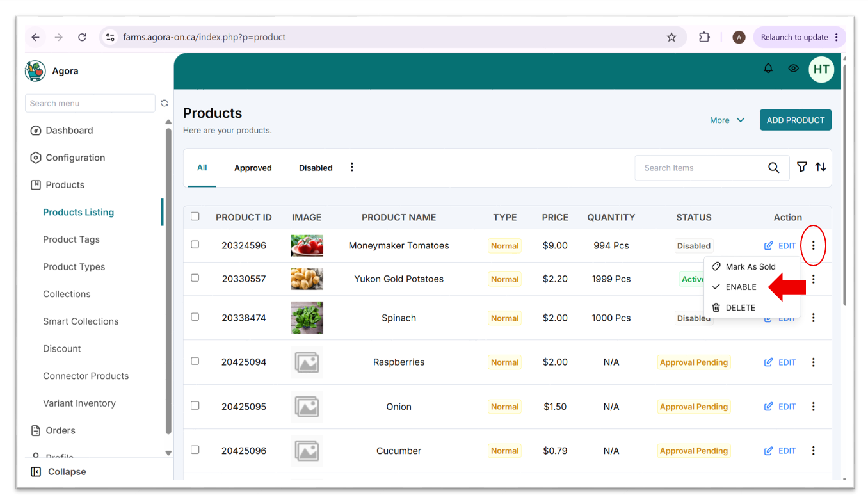Open Product Tags in the sidebar
The height and width of the screenshot is (502, 868).
pyautogui.click(x=71, y=239)
